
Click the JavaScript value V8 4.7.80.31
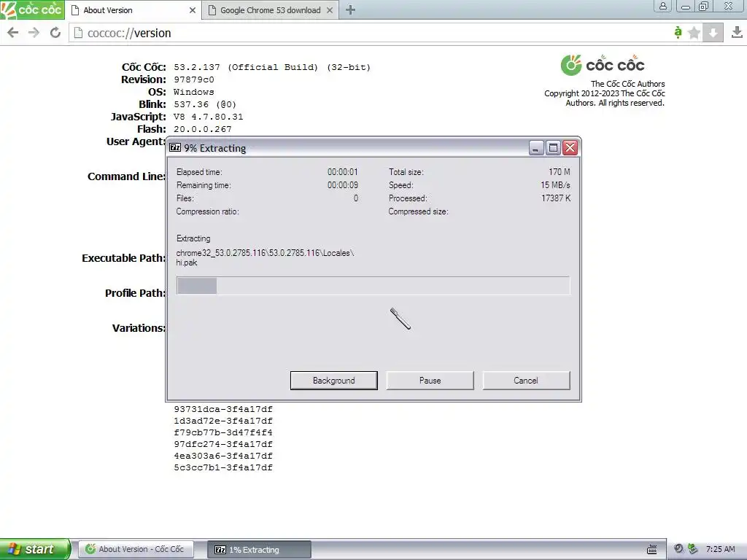(208, 117)
